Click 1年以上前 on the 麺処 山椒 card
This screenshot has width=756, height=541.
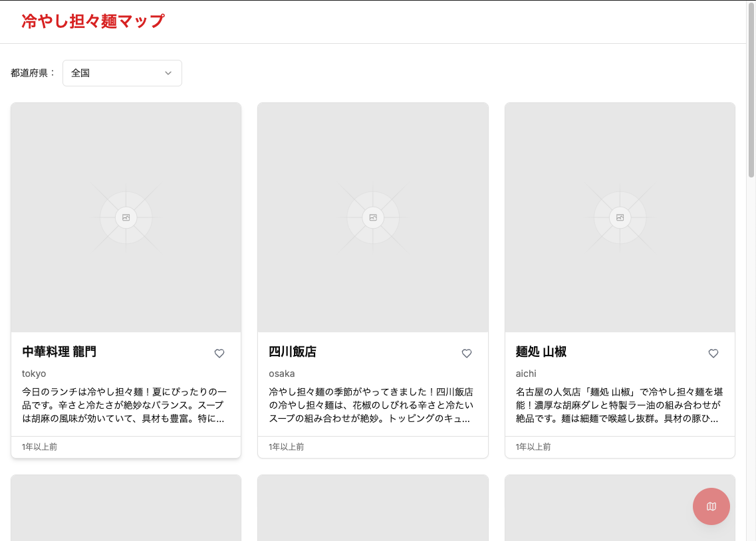[x=533, y=447]
